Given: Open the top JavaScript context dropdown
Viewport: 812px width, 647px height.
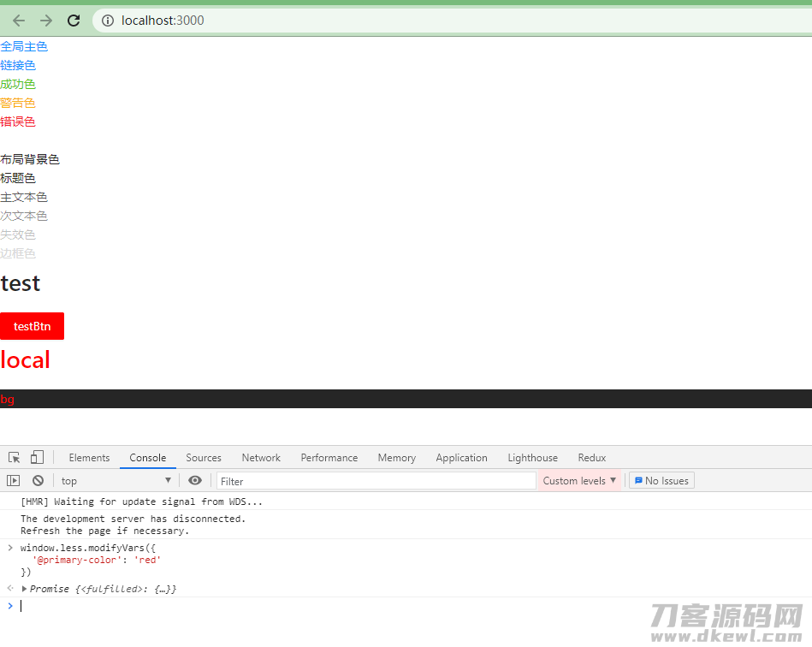Looking at the screenshot, I should (116, 481).
